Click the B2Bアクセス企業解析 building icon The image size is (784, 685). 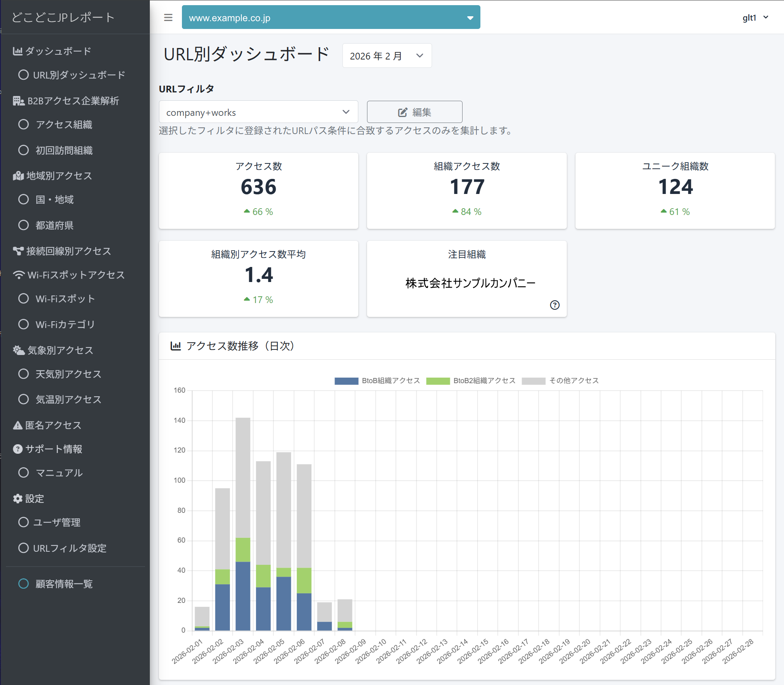tap(18, 101)
